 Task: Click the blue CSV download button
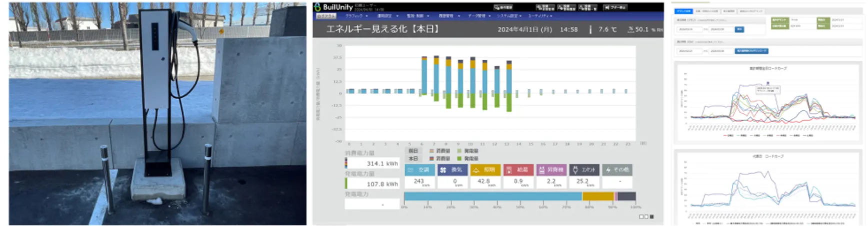click(751, 51)
